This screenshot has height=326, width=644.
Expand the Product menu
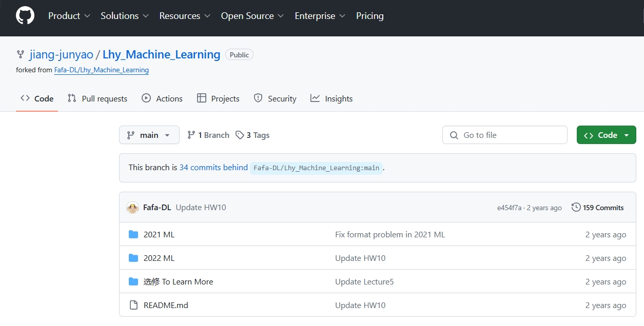click(x=69, y=16)
